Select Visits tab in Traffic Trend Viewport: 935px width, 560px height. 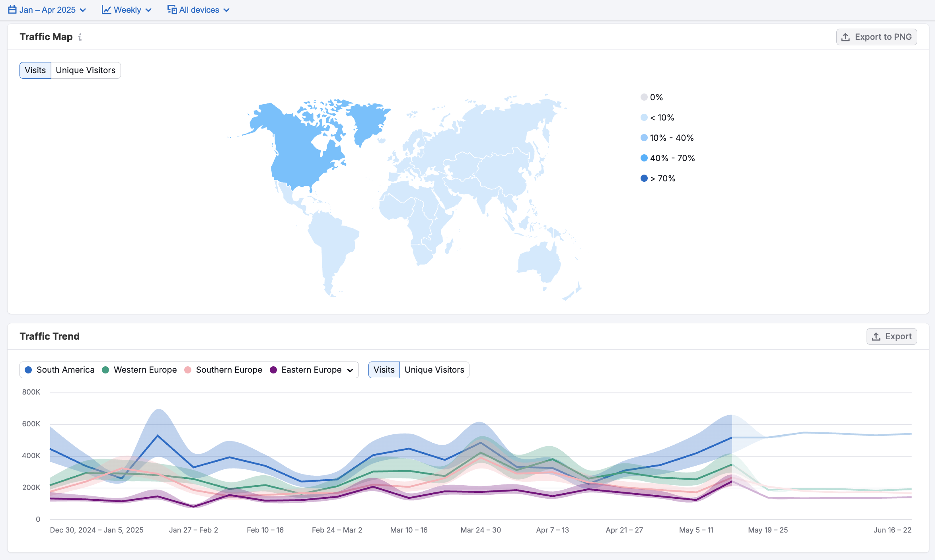click(384, 370)
